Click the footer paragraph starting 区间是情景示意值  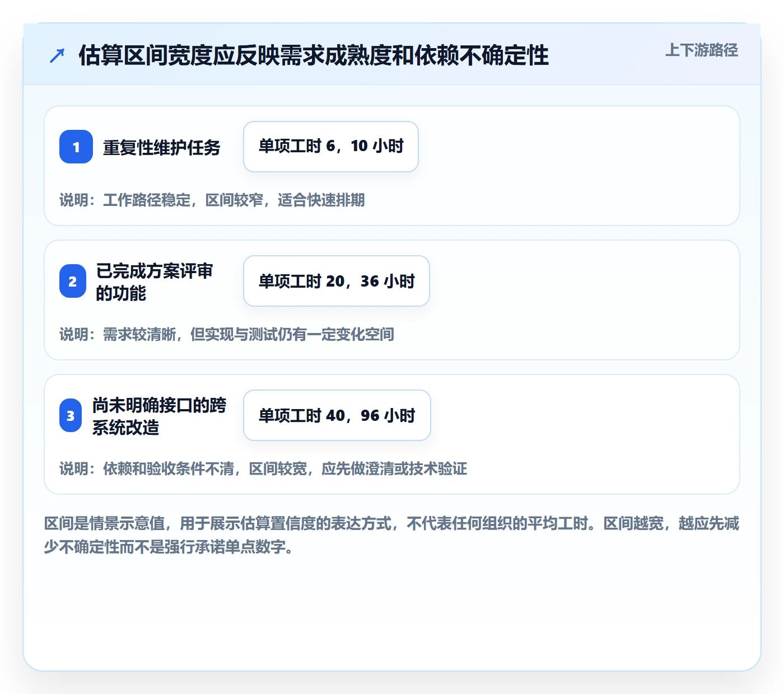[392, 535]
